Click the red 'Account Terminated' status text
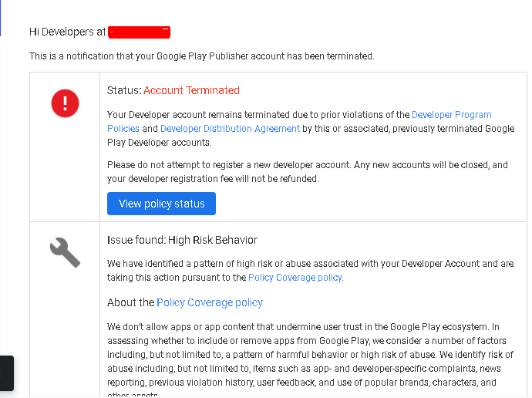This screenshot has height=398, width=532. [x=191, y=90]
